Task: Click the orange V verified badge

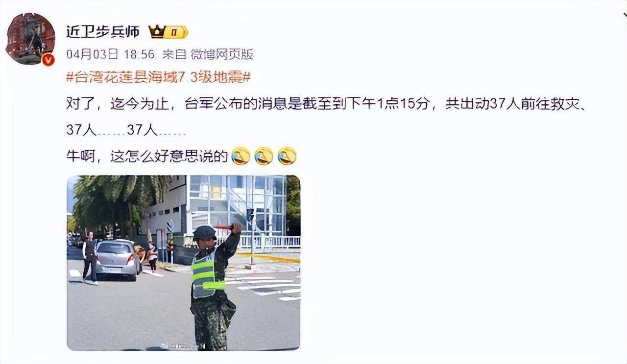Action: tap(48, 60)
